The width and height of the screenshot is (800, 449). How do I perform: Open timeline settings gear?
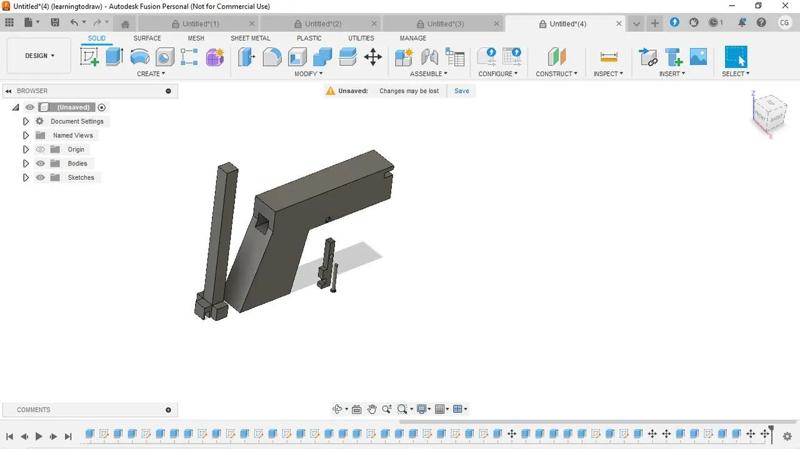(787, 437)
